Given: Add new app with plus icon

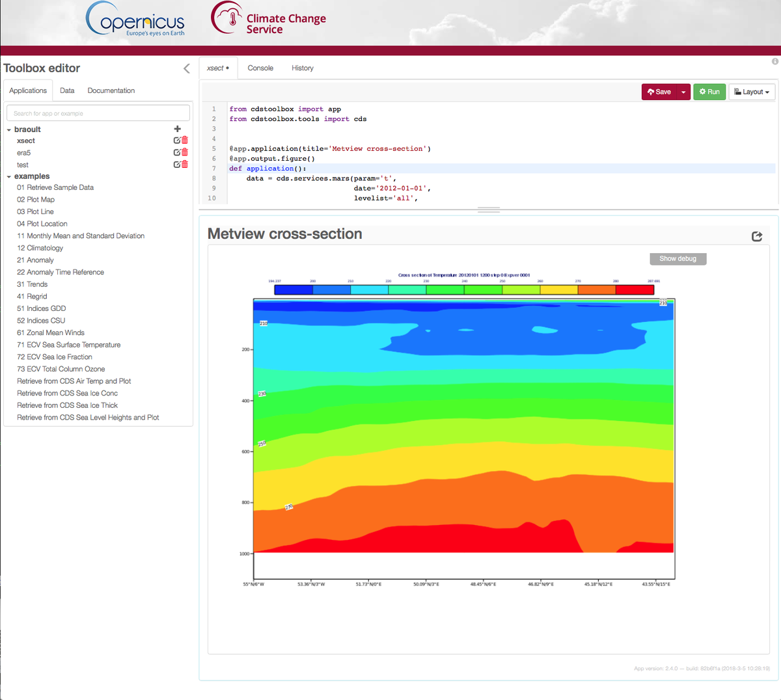Looking at the screenshot, I should [x=177, y=129].
